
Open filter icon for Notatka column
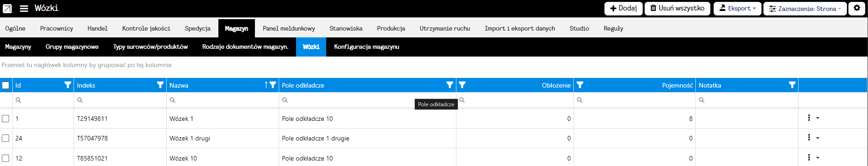pyautogui.click(x=792, y=85)
